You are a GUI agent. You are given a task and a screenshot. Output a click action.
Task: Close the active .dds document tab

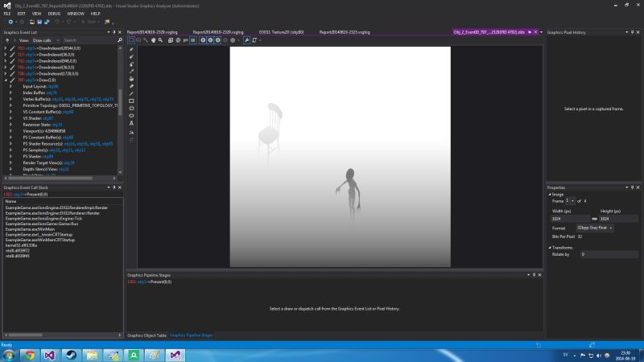tap(535, 32)
